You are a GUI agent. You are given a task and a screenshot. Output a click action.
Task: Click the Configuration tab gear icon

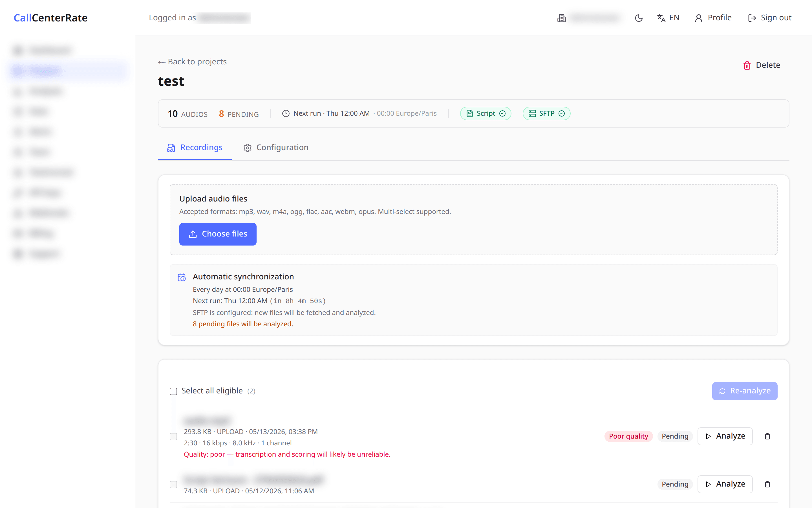(x=248, y=148)
